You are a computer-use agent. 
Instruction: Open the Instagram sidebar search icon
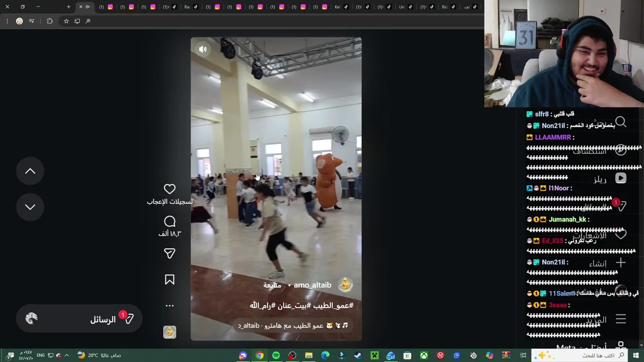[621, 122]
